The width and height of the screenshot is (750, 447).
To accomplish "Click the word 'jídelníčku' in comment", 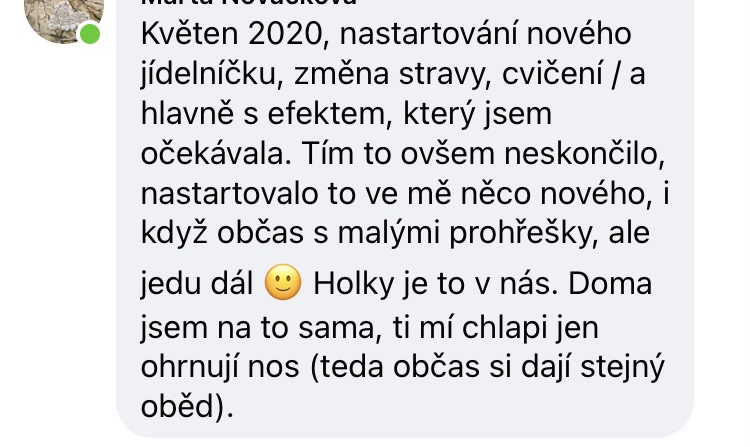I will pyautogui.click(x=208, y=75).
